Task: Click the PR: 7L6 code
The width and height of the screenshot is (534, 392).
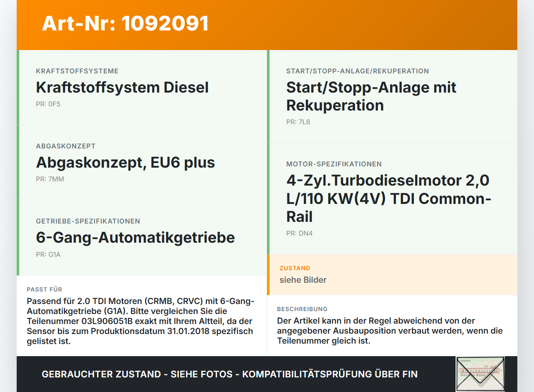Action: [x=298, y=122]
